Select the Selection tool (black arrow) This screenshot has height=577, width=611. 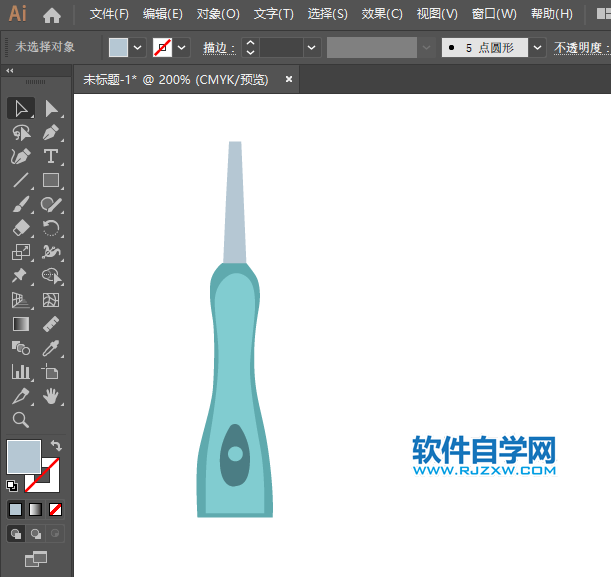tap(21, 108)
